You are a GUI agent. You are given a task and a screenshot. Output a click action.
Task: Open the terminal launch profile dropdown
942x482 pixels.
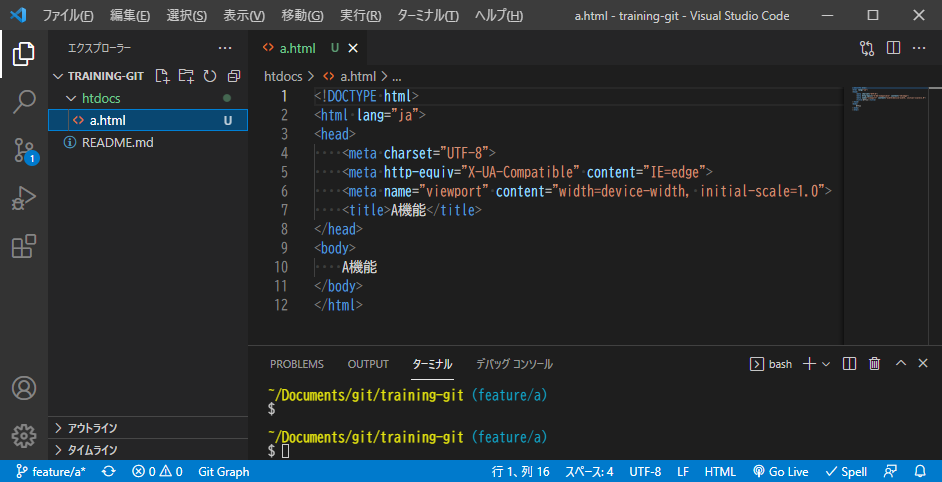coord(825,364)
